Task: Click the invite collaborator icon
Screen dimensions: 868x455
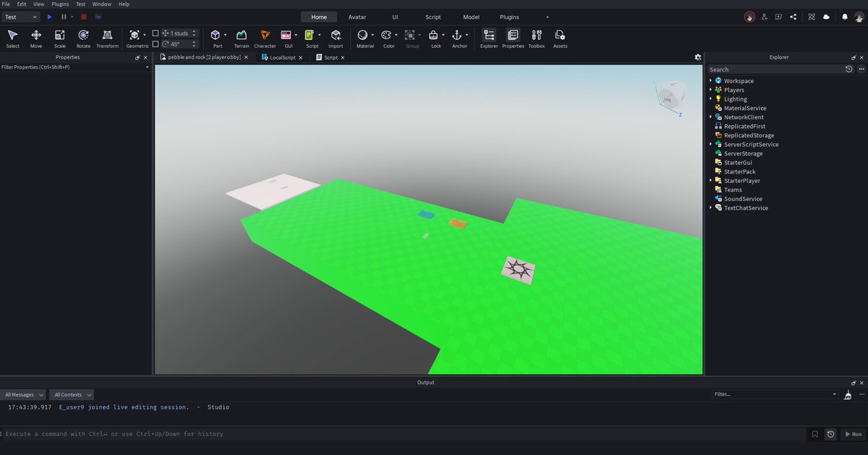Action: pos(765,17)
